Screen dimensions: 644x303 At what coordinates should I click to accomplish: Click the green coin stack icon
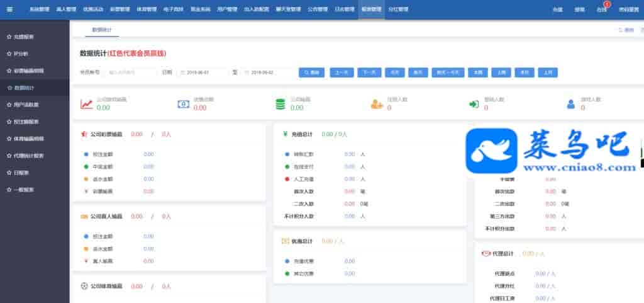tap(280, 104)
